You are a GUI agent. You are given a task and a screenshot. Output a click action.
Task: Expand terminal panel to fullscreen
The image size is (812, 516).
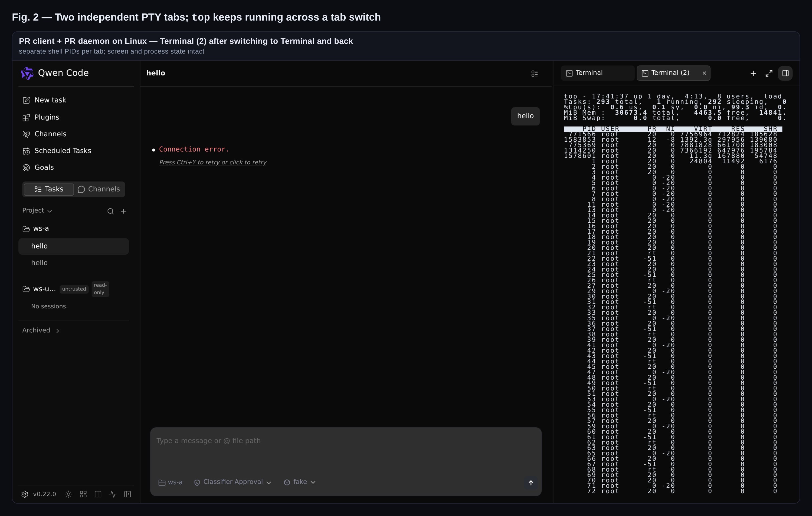[x=769, y=74]
